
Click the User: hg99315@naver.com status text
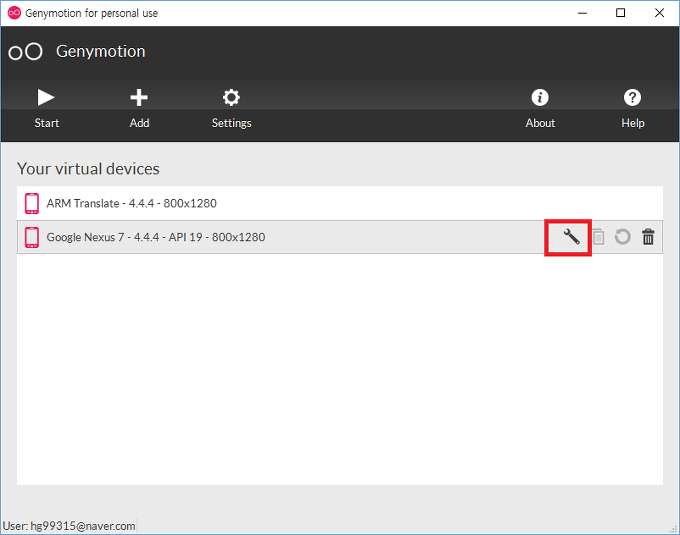coord(69,526)
